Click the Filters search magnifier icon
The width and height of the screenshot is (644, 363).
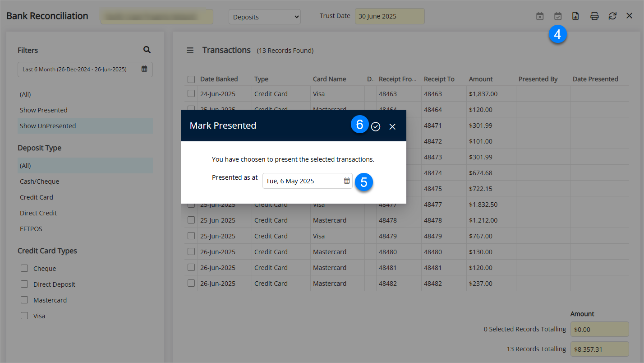point(147,50)
